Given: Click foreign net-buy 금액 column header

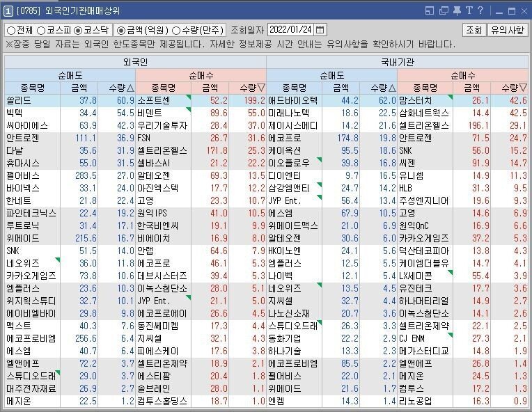Looking at the screenshot, I should (x=210, y=88).
